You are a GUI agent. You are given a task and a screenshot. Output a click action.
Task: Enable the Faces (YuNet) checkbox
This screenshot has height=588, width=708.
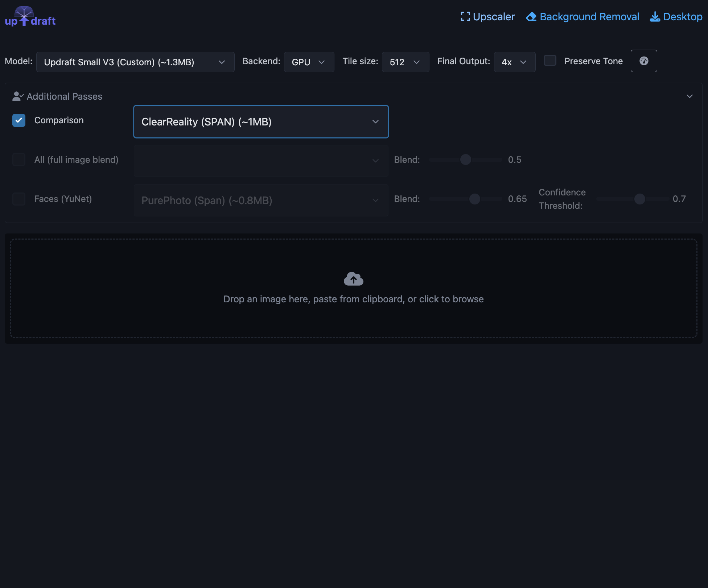tap(19, 199)
